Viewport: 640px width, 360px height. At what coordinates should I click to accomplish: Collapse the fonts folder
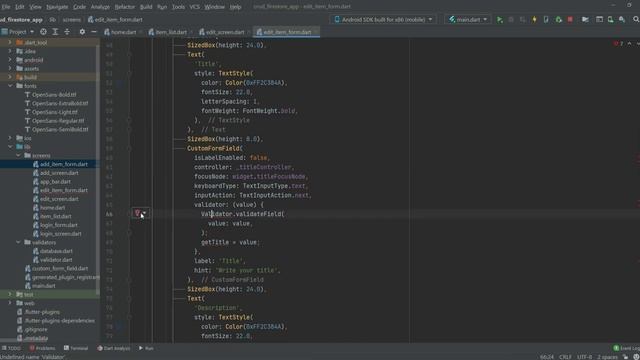[x=10, y=86]
